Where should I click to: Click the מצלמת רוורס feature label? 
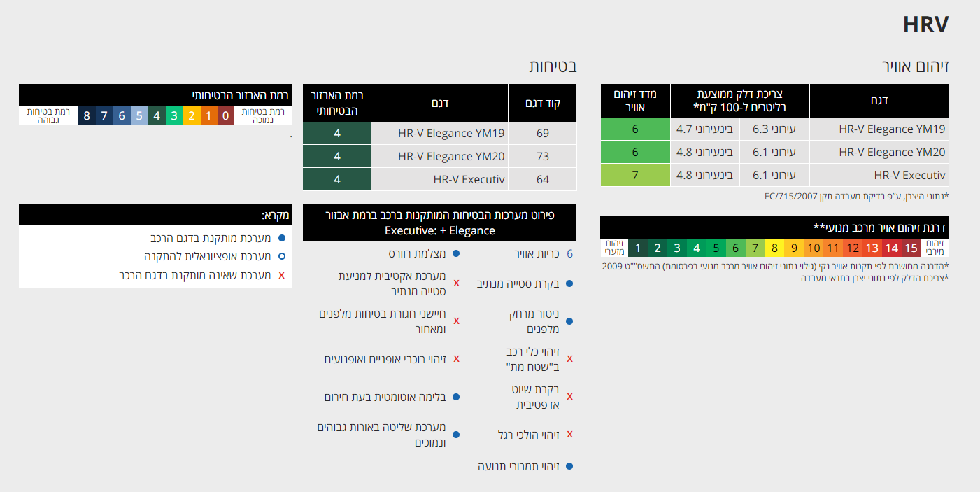click(x=417, y=253)
